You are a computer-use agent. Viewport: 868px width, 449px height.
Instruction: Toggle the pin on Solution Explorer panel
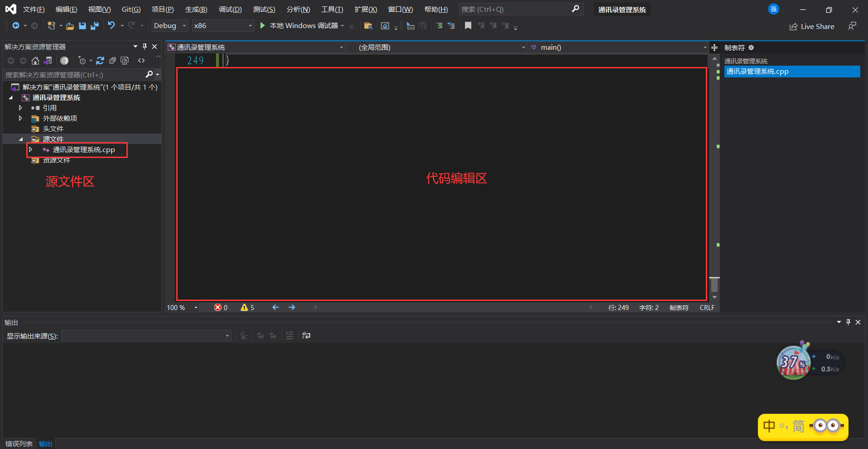pyautogui.click(x=145, y=47)
